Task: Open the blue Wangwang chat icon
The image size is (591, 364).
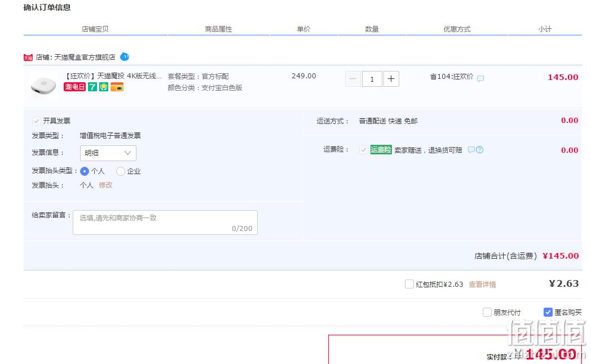Action: [x=125, y=57]
